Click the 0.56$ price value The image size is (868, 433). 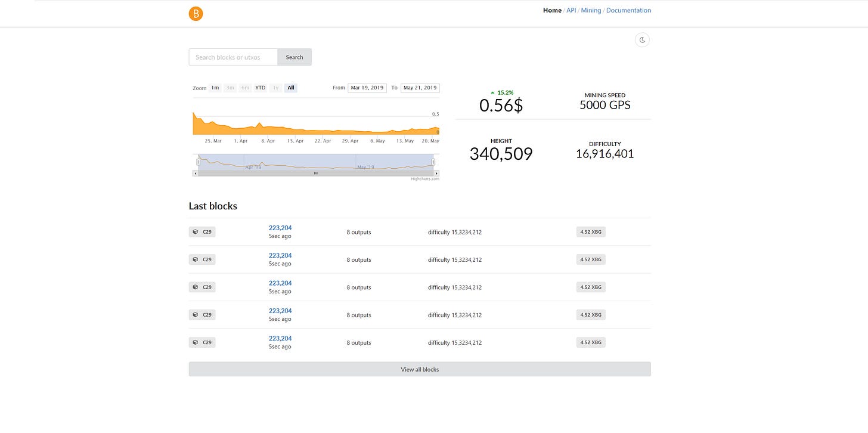(x=501, y=106)
